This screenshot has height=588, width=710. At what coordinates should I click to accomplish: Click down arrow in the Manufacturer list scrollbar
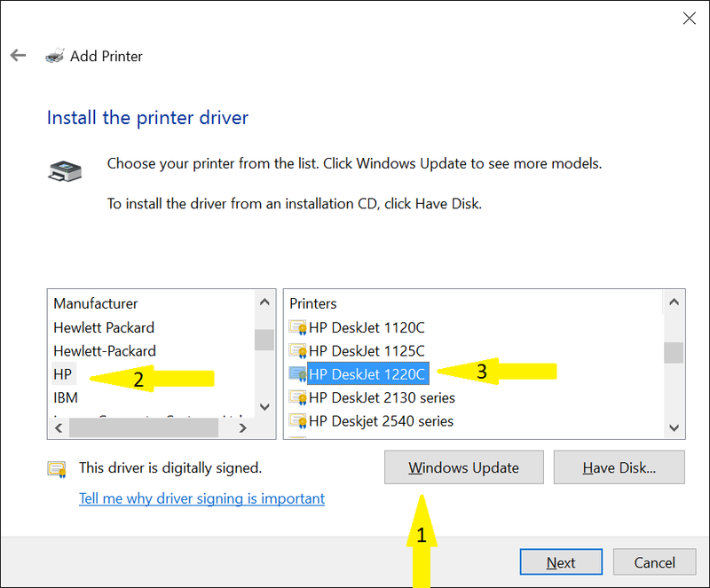264,406
